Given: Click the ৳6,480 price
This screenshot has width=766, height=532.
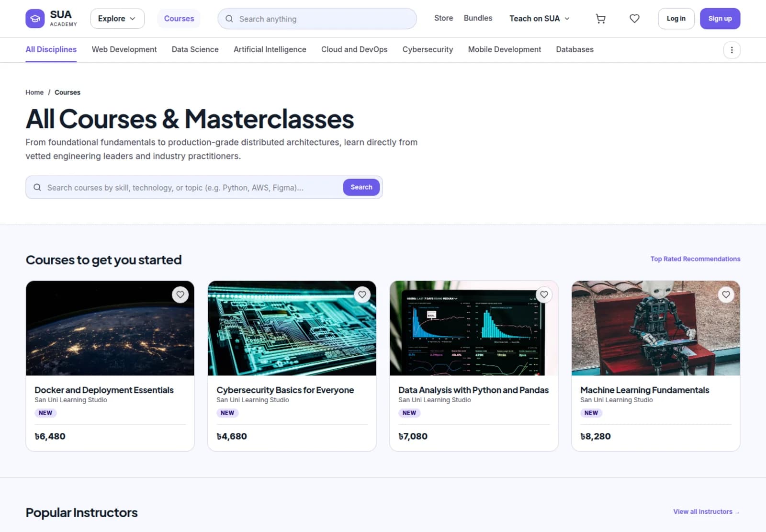Looking at the screenshot, I should point(50,436).
